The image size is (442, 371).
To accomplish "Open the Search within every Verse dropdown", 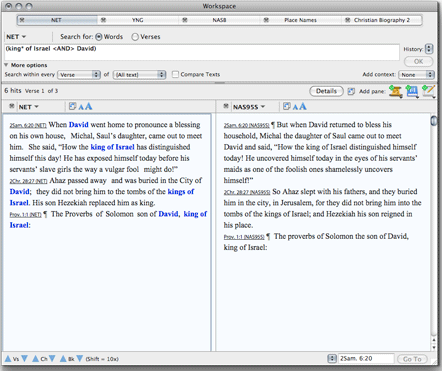I will (79, 75).
